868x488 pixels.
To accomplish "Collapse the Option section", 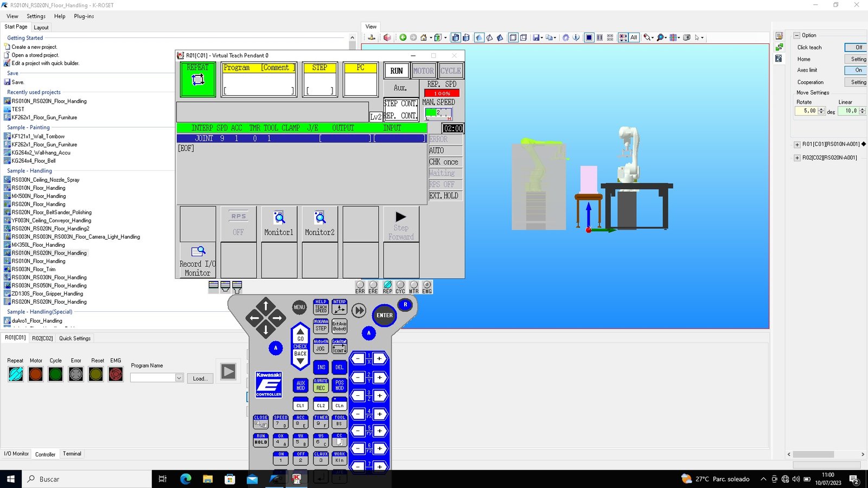I will pyautogui.click(x=797, y=35).
